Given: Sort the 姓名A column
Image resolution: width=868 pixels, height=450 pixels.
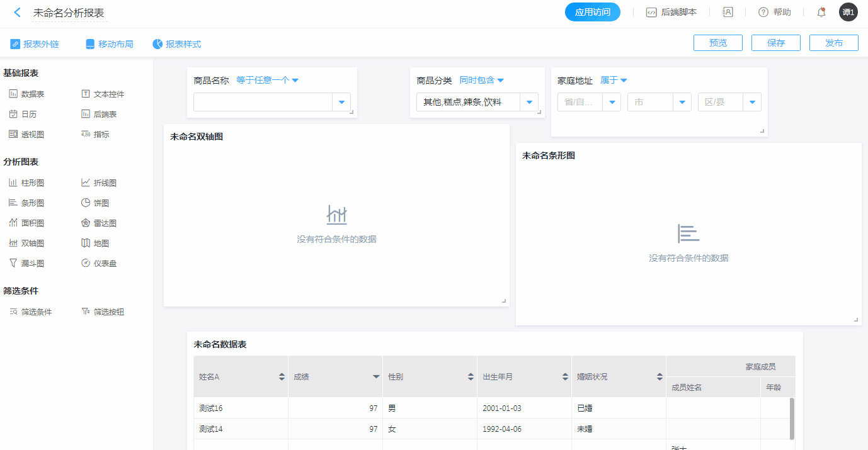Looking at the screenshot, I should [282, 377].
